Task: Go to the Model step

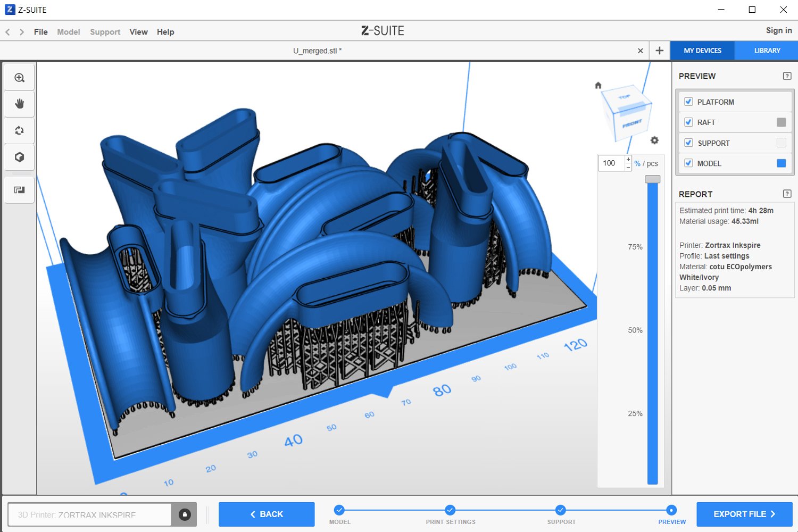Action: (339, 510)
